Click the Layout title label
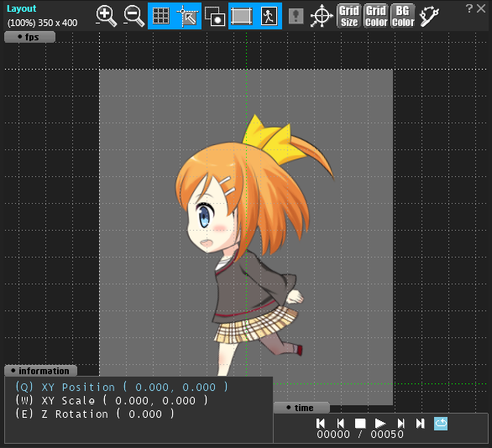The image size is (492, 448). [x=22, y=8]
